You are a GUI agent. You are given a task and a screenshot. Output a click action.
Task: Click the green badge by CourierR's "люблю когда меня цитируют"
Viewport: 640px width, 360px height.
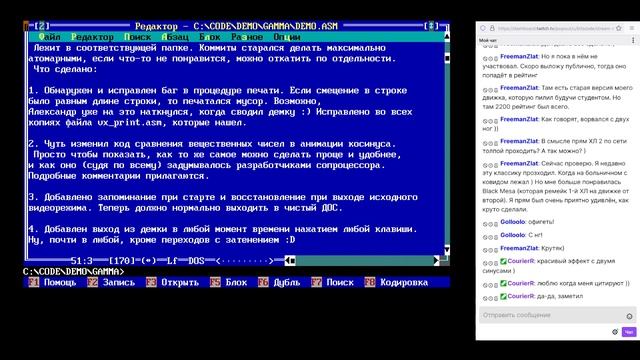503,283
